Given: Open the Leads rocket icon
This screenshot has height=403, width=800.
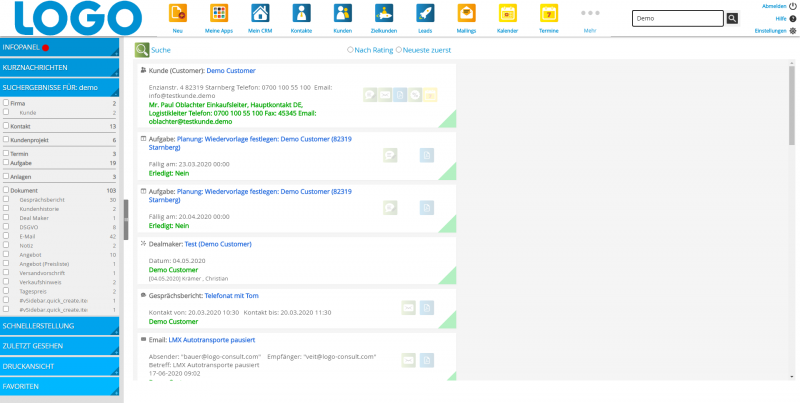Looking at the screenshot, I should point(425,14).
